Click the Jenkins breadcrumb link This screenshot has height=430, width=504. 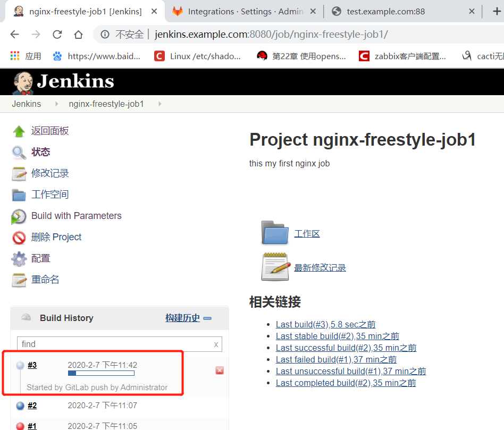coord(27,104)
